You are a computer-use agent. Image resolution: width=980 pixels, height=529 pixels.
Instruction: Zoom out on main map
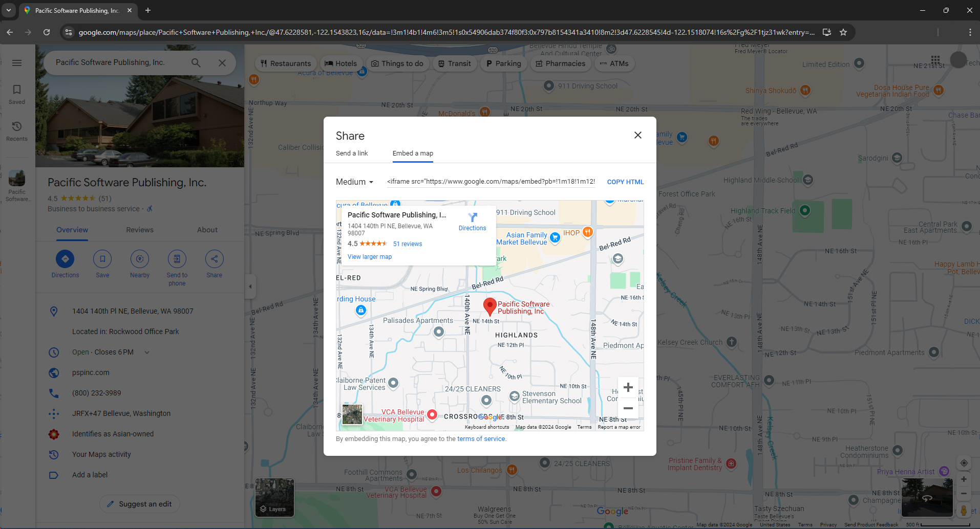964,494
